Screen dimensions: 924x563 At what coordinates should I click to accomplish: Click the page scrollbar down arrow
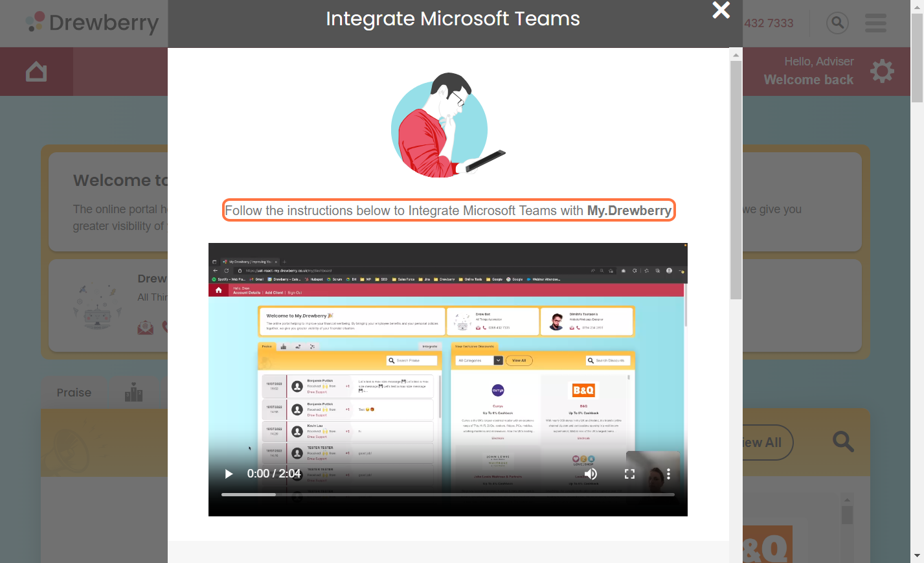coord(918,556)
